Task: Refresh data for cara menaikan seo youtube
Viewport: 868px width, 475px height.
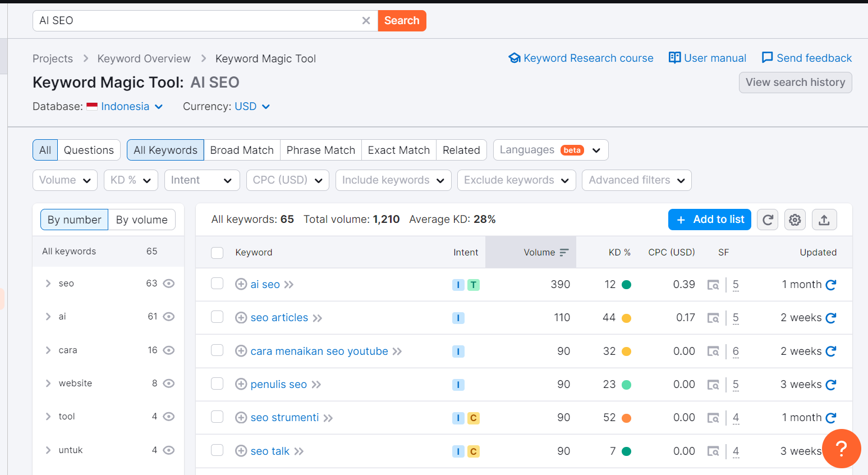Action: tap(831, 351)
